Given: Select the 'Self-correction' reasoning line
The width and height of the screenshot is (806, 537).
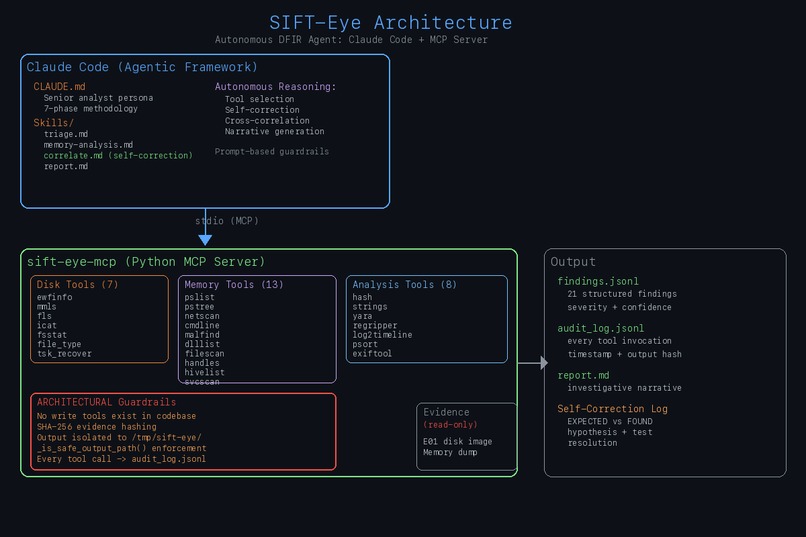Looking at the screenshot, I should pyautogui.click(x=262, y=109).
